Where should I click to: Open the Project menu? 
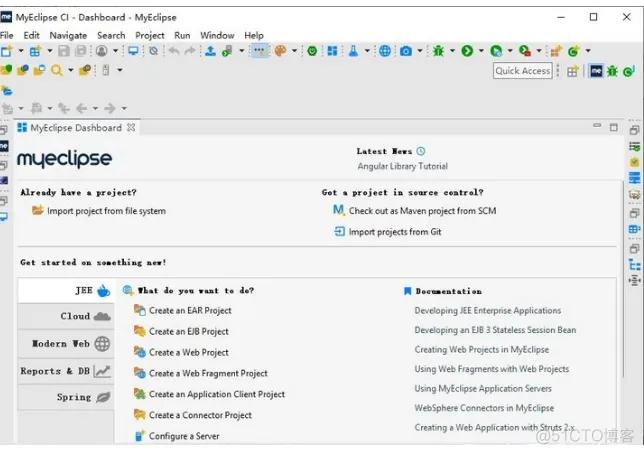[x=150, y=35]
